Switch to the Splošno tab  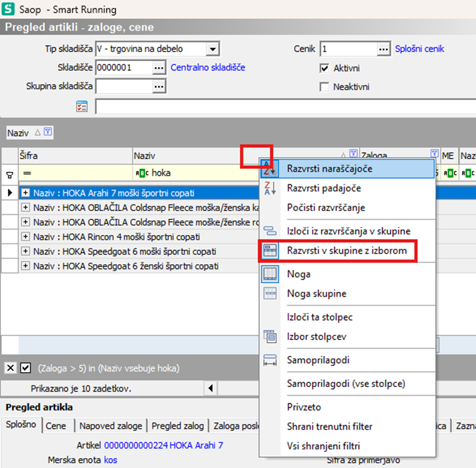(x=21, y=424)
